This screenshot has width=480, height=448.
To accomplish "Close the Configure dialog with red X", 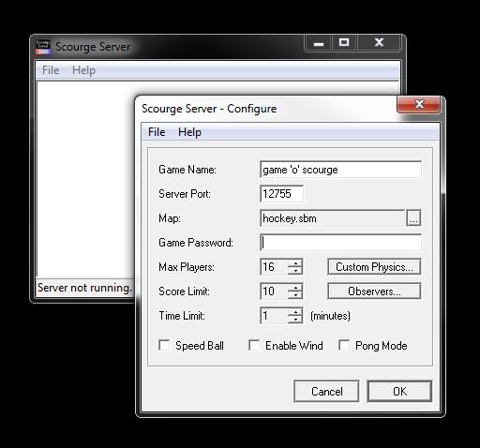I will click(419, 104).
